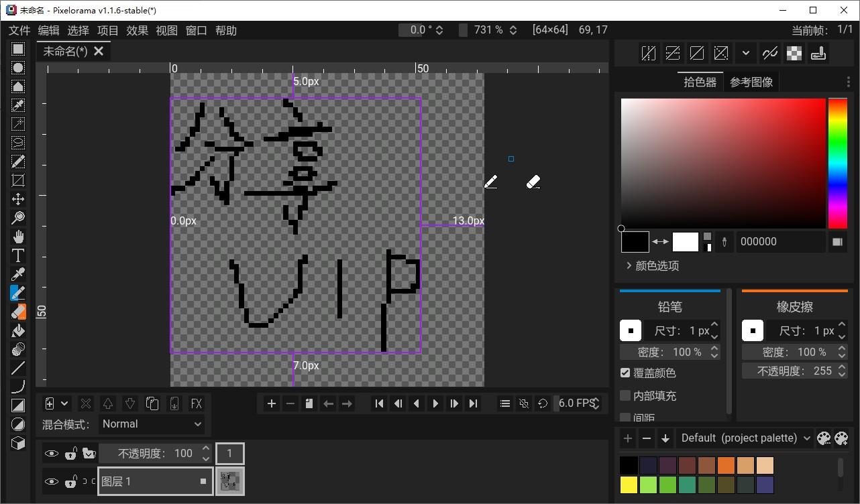
Task: Add a new frame on the timeline
Action: click(x=271, y=403)
